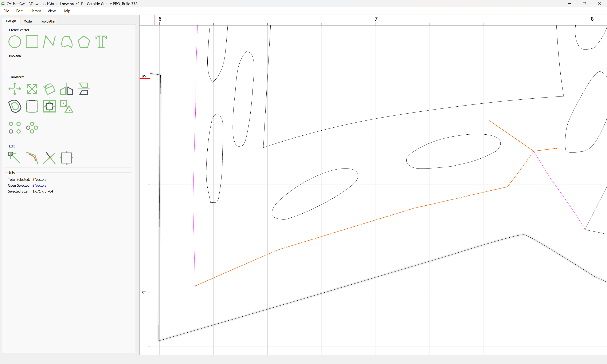Screen dimensions: 607x364
Task: Open the Help menu
Action: 66,11
